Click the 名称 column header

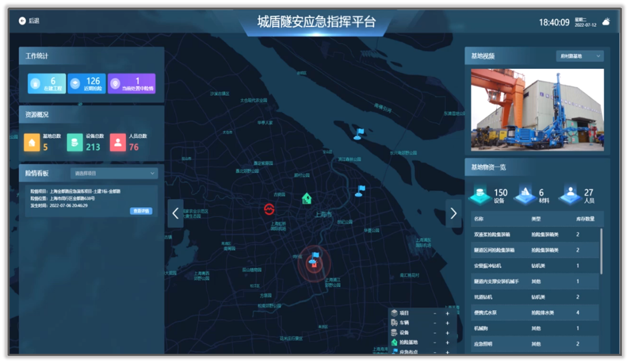tap(478, 219)
